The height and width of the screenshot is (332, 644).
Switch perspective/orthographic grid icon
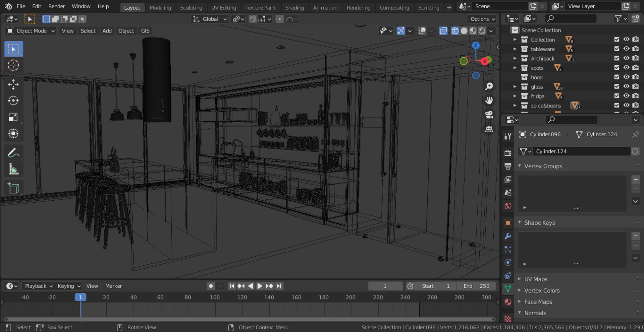coord(489,129)
